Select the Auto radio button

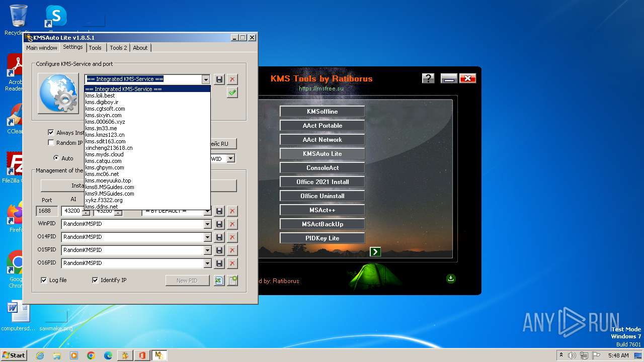pos(56,158)
